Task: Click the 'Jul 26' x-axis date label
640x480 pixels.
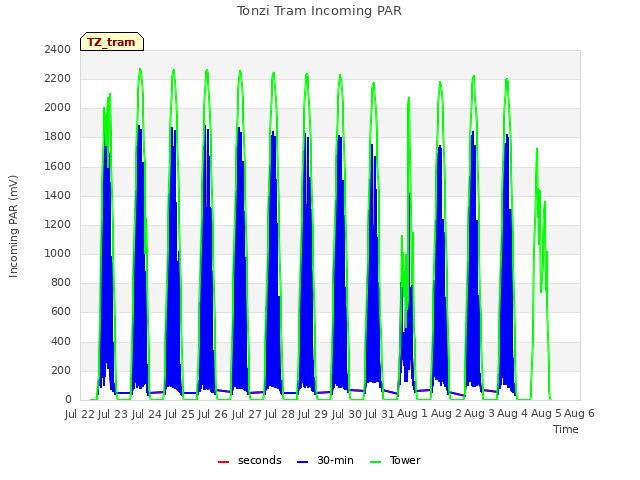Action: (213, 414)
